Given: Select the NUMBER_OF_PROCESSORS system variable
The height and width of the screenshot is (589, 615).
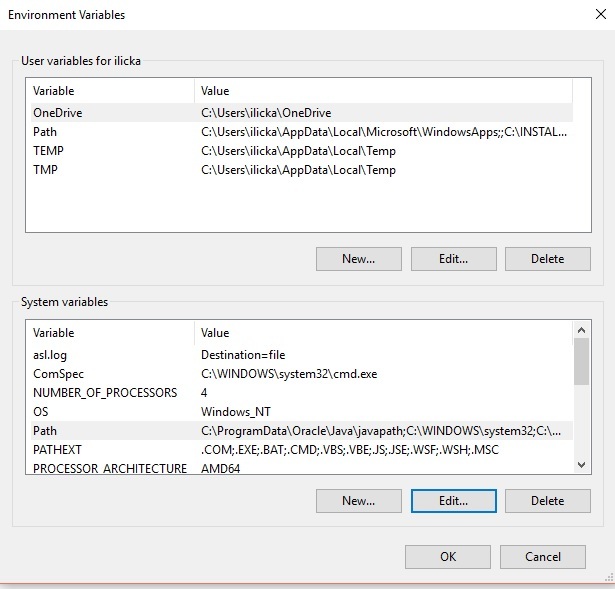Looking at the screenshot, I should (x=302, y=393).
